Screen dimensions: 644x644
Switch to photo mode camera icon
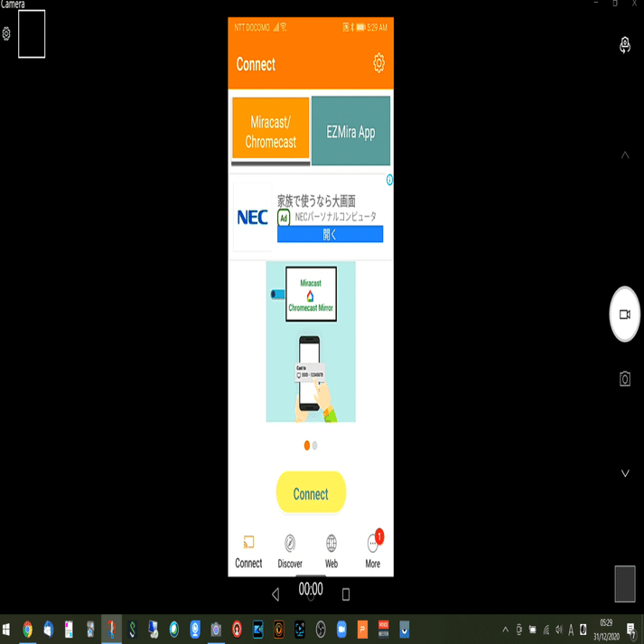pyautogui.click(x=625, y=378)
